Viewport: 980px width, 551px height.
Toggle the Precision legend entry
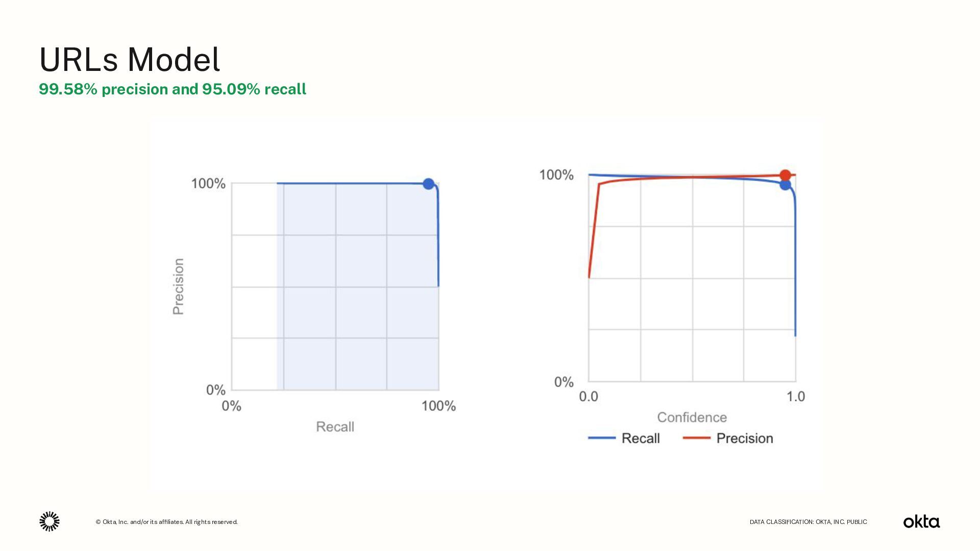[728, 438]
